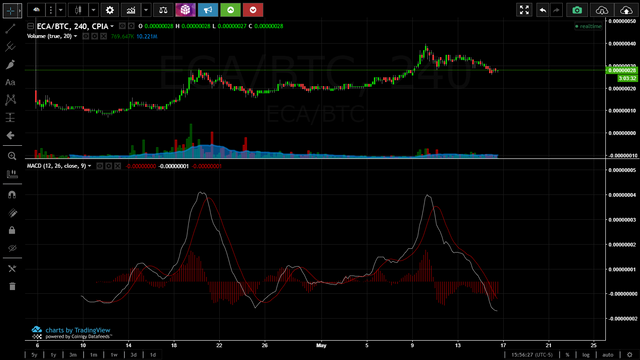640x360 pixels.
Task: Expand the indicators dropdown arrow
Action: pyautogui.click(x=146, y=10)
